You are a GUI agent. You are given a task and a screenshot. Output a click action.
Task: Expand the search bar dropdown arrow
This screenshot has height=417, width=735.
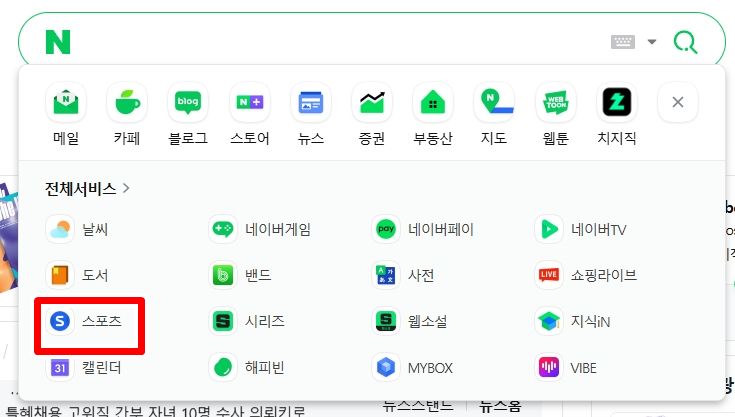(x=652, y=42)
